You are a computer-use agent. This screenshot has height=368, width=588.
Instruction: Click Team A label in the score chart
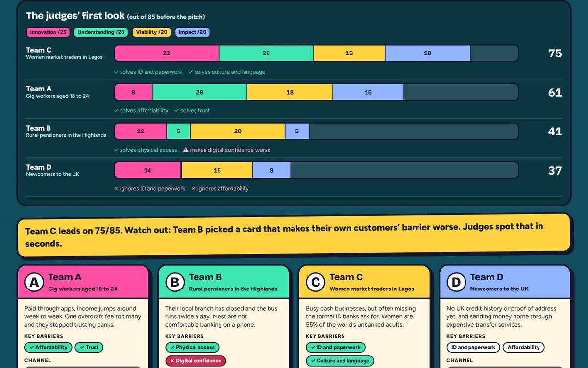point(39,89)
